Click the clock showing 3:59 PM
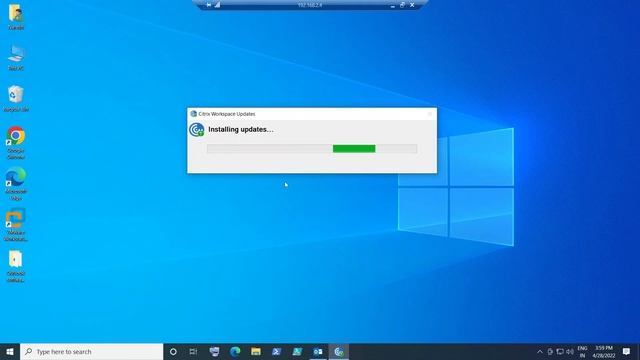 coord(604,351)
